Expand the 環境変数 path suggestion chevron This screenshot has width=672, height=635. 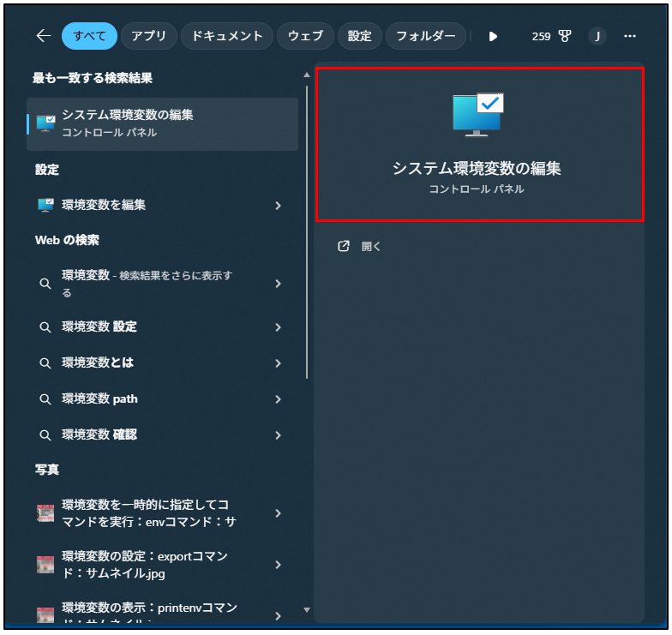(x=278, y=399)
